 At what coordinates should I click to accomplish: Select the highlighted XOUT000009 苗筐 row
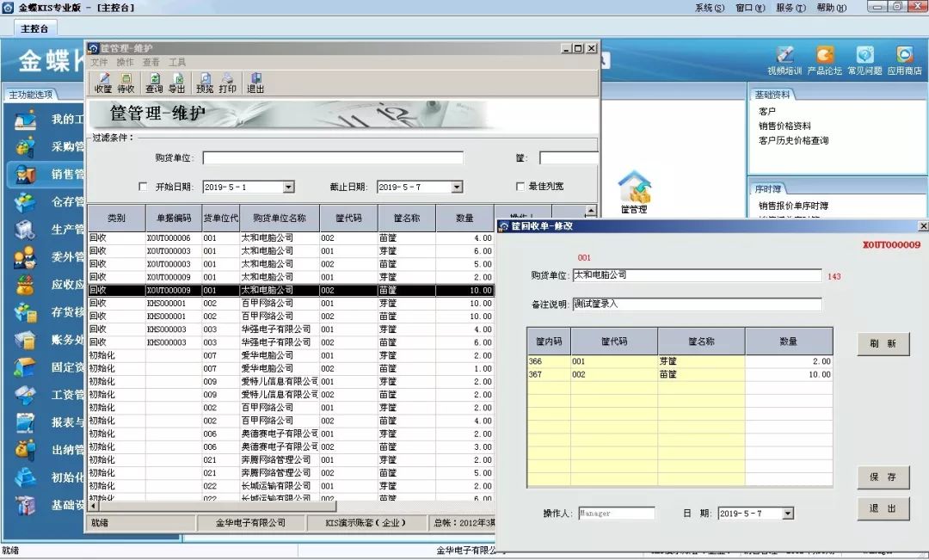pyautogui.click(x=291, y=291)
